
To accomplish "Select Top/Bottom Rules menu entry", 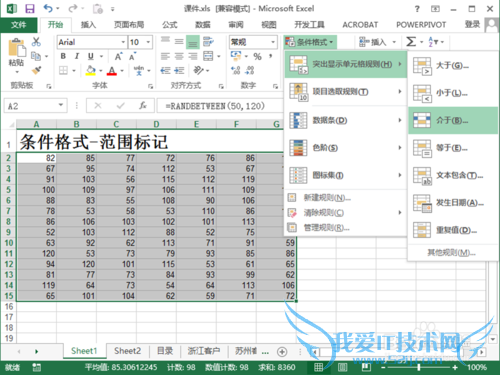I will [x=346, y=92].
